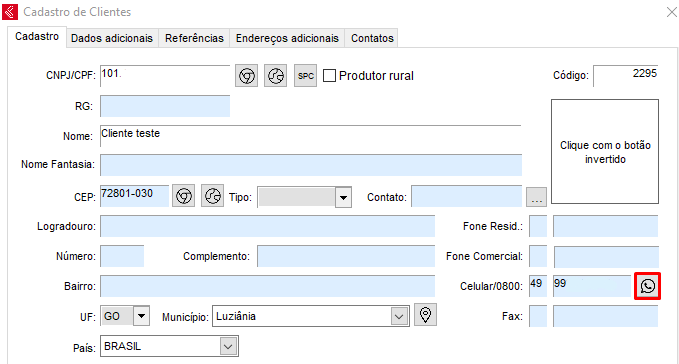Click the Fax number field
The width and height of the screenshot is (679, 364).
point(606,316)
